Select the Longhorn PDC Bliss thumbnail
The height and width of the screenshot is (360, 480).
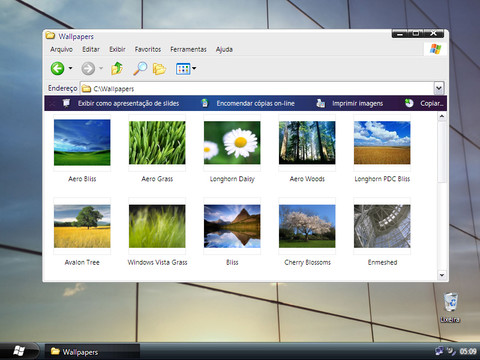pyautogui.click(x=382, y=142)
